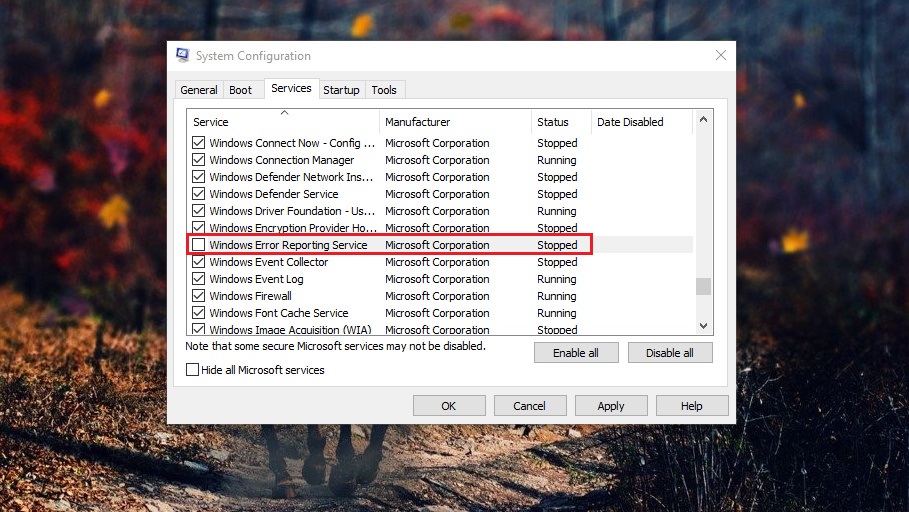Select the Windows Defender Service name
This screenshot has height=512, width=909.
point(274,194)
